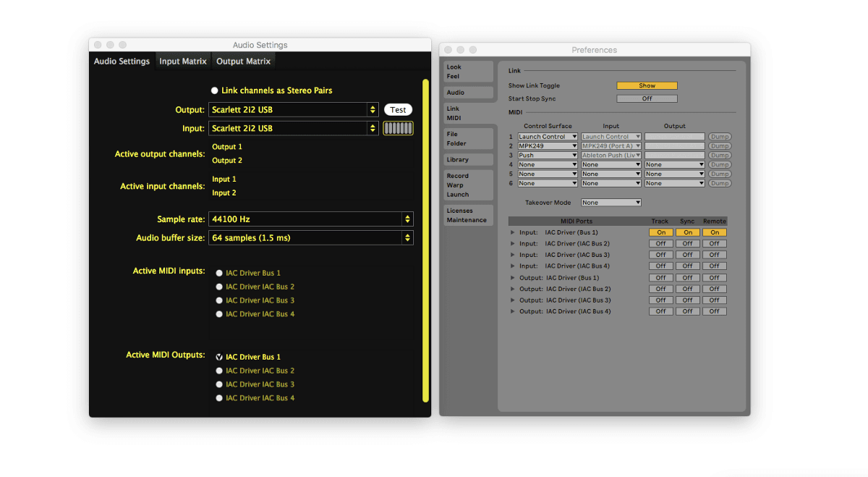
Task: Click the input level meter next to Test
Action: [x=399, y=127]
